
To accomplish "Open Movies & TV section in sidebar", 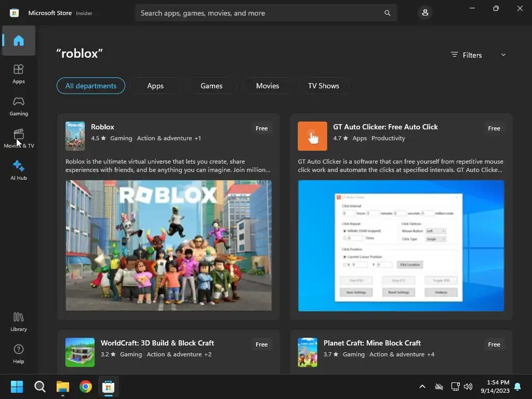I will [x=19, y=138].
